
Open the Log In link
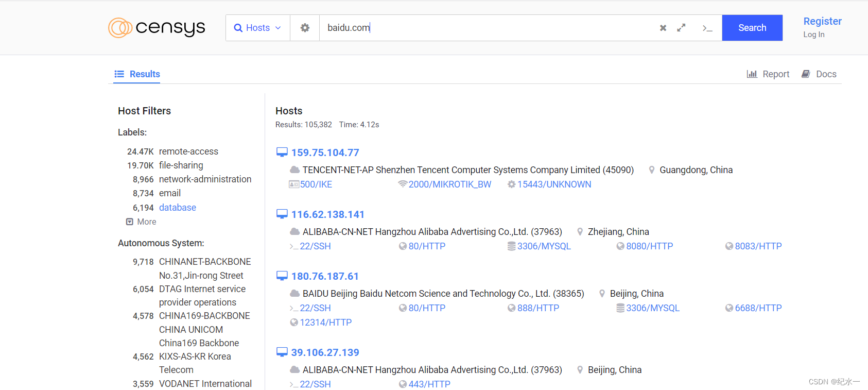pos(814,35)
